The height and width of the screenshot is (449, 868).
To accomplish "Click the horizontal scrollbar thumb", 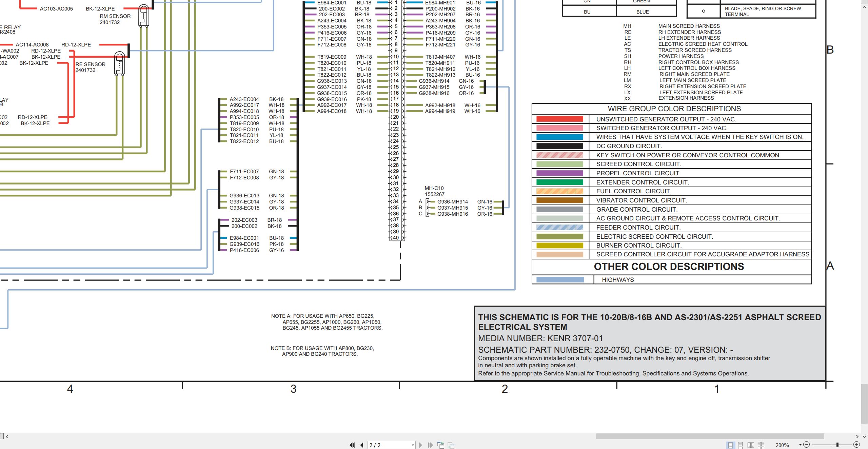I will coord(710,436).
